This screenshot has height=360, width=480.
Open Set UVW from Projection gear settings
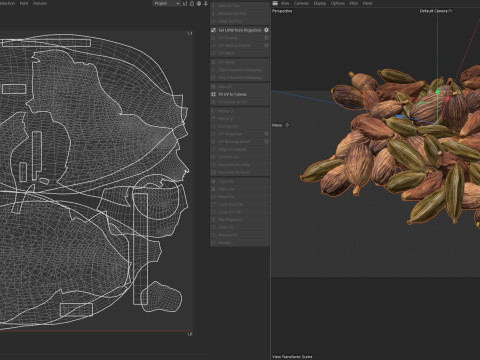(x=266, y=30)
